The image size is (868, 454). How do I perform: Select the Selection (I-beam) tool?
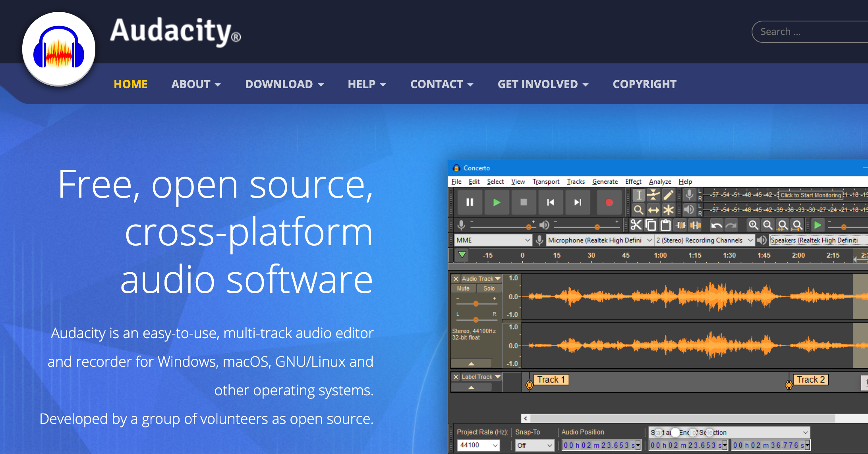coord(639,195)
